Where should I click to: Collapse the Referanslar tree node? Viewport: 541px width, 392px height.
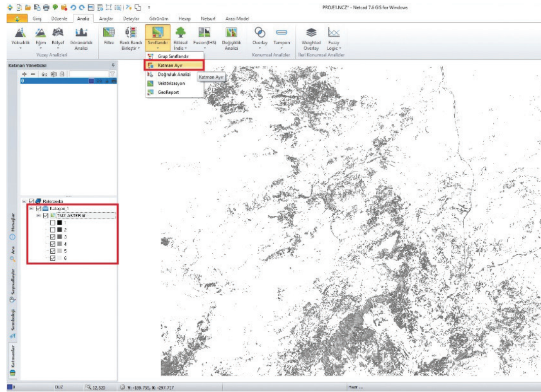(x=24, y=201)
